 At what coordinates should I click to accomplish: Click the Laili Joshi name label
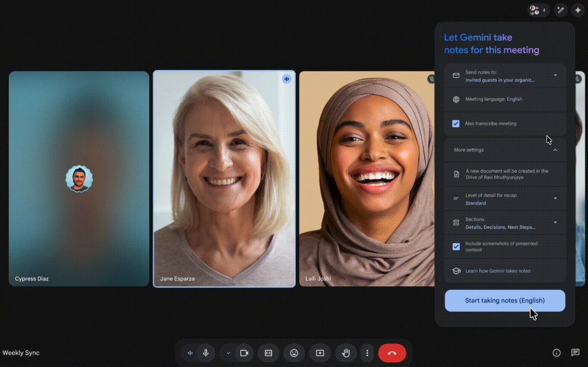pos(318,279)
